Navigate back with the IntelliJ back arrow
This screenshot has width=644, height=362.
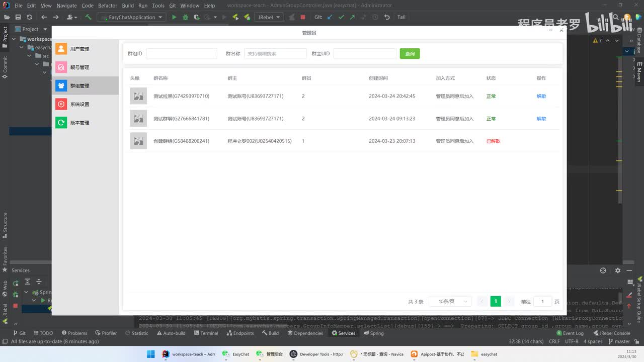pos(44,17)
